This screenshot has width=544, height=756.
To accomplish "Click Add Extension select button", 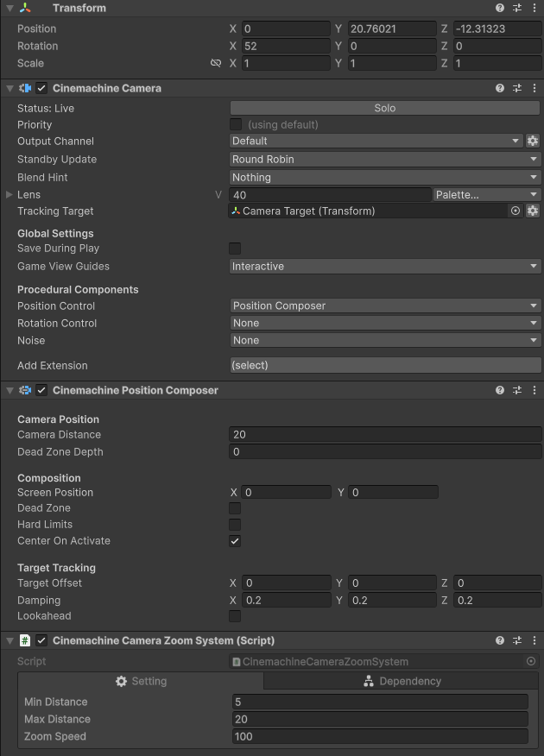I will [x=385, y=365].
